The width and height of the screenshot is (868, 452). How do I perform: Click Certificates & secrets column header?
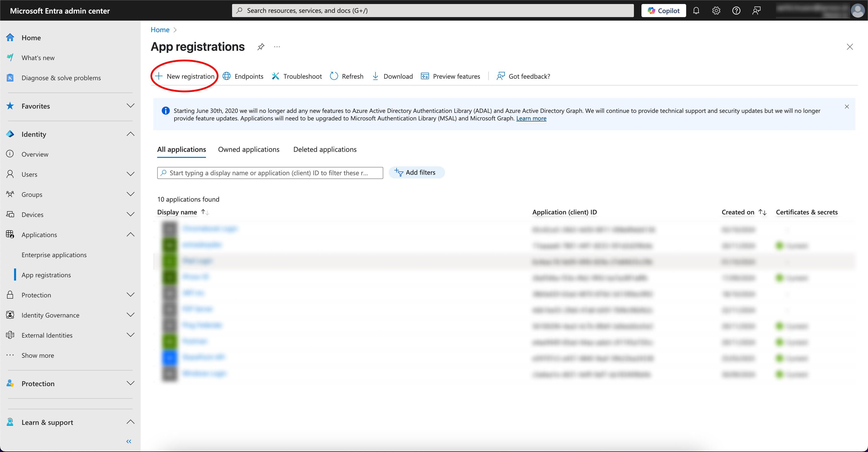click(807, 212)
